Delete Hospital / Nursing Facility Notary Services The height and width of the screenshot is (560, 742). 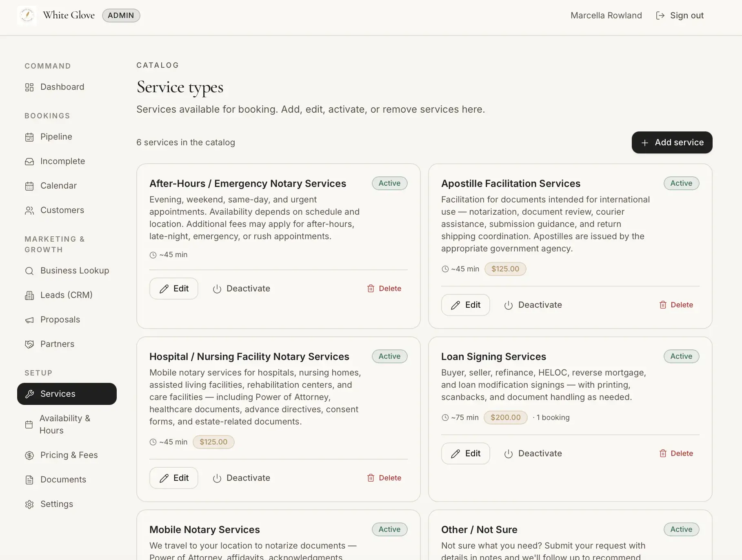[x=384, y=478]
